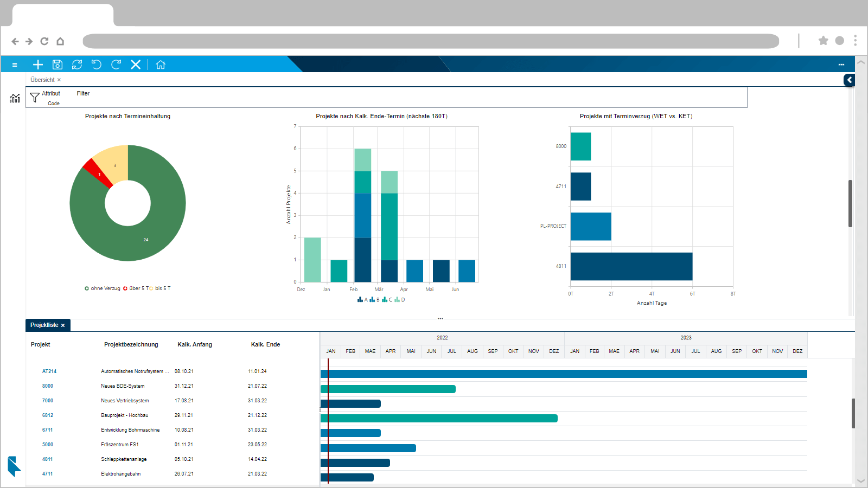Toggle series A in bar chart legend
868x488 pixels.
362,299
